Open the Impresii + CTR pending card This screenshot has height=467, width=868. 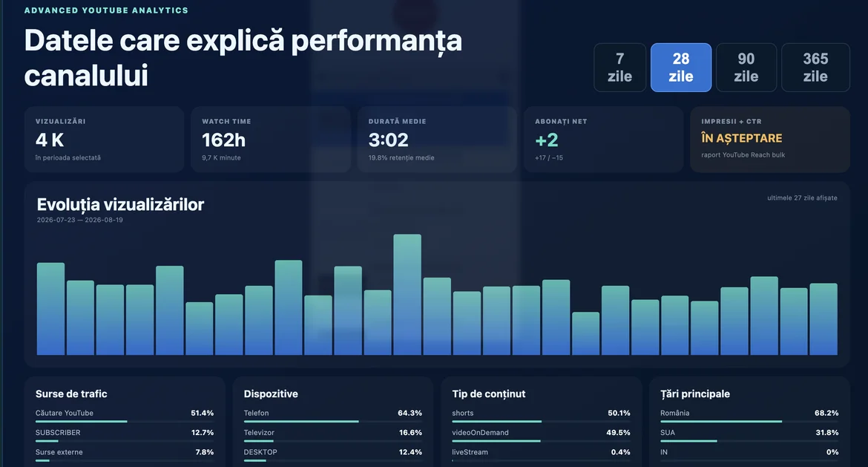[x=770, y=140]
